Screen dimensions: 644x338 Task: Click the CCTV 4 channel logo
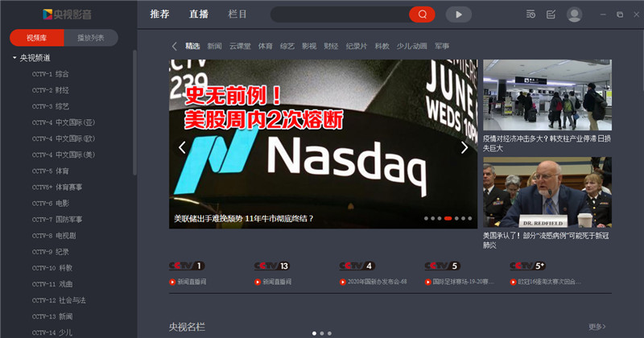coord(357,266)
